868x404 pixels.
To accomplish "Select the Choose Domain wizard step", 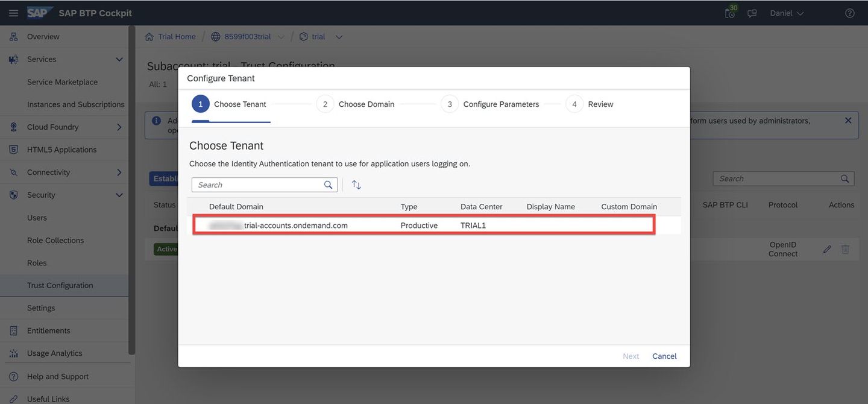I will click(x=356, y=104).
